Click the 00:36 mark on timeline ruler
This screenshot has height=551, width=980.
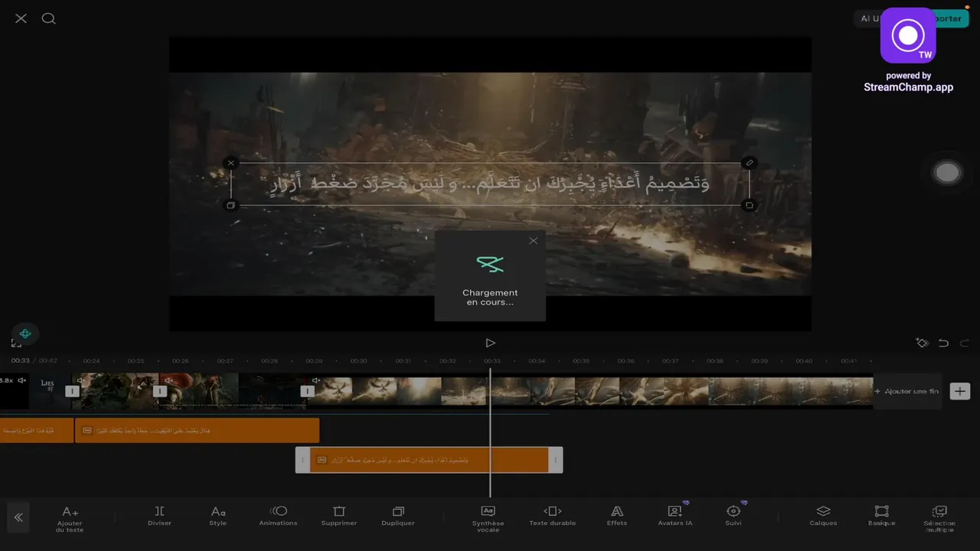[x=626, y=360]
